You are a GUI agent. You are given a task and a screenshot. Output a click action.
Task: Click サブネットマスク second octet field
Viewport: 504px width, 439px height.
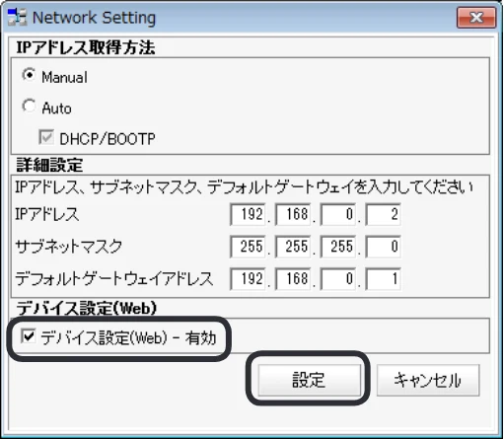[x=293, y=247]
